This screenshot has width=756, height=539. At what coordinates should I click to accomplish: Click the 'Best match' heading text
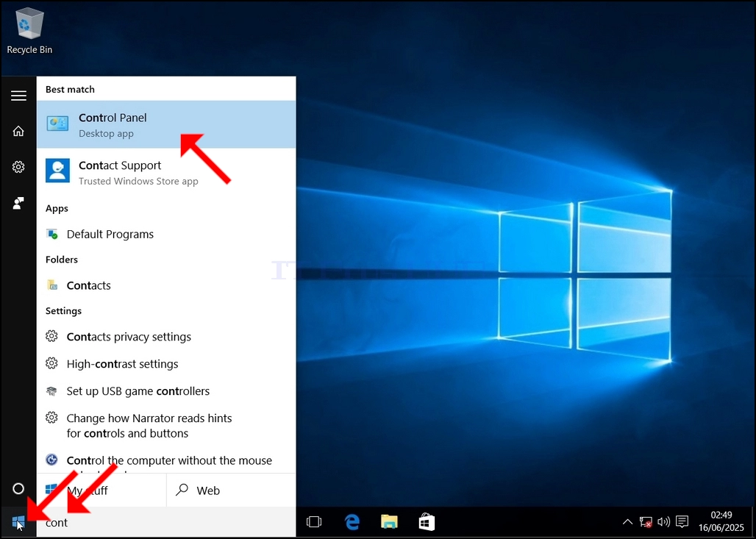(70, 89)
